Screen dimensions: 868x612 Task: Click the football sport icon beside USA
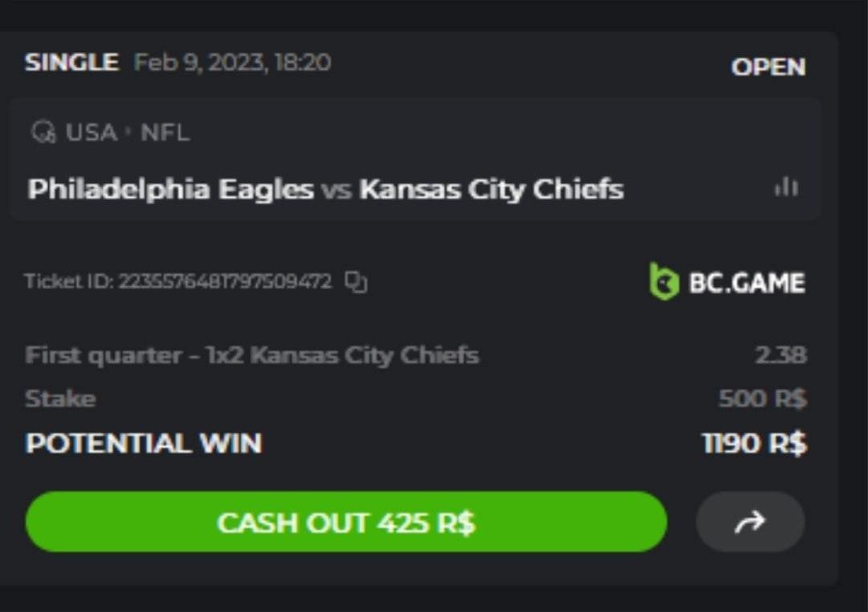pos(43,132)
